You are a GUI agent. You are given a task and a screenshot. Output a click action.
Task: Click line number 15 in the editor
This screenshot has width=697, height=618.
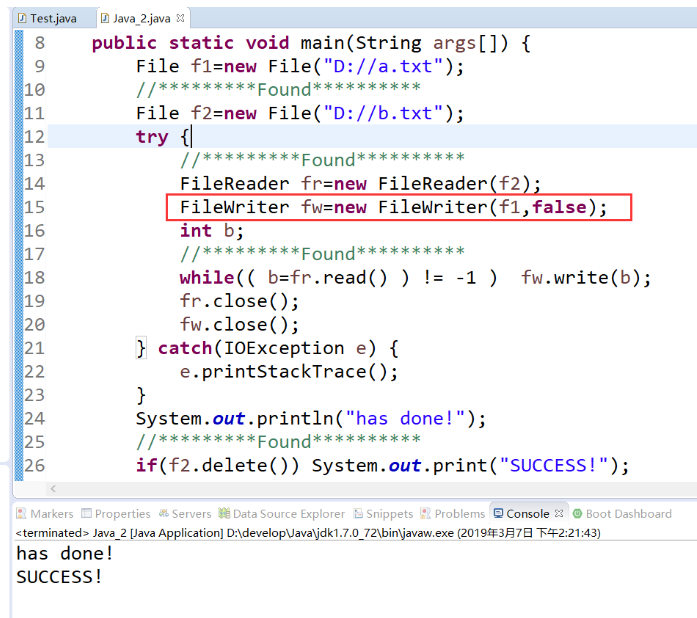tap(34, 207)
